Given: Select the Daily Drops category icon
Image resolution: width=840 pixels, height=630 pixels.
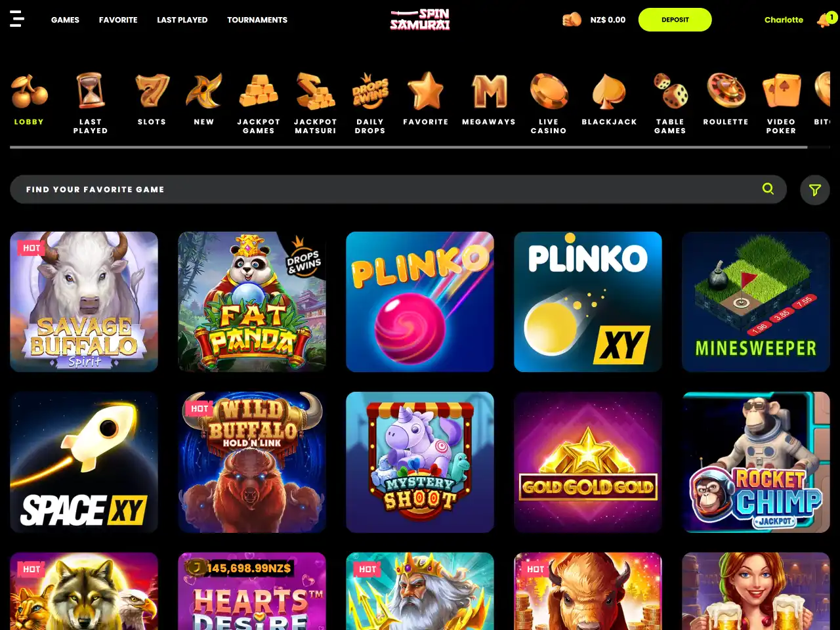Looking at the screenshot, I should pyautogui.click(x=370, y=91).
